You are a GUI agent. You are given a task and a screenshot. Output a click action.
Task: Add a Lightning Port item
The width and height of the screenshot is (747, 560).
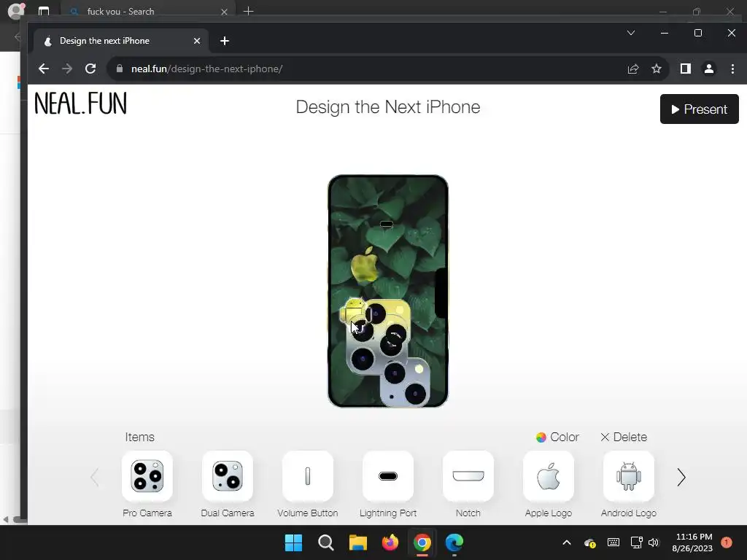388,476
